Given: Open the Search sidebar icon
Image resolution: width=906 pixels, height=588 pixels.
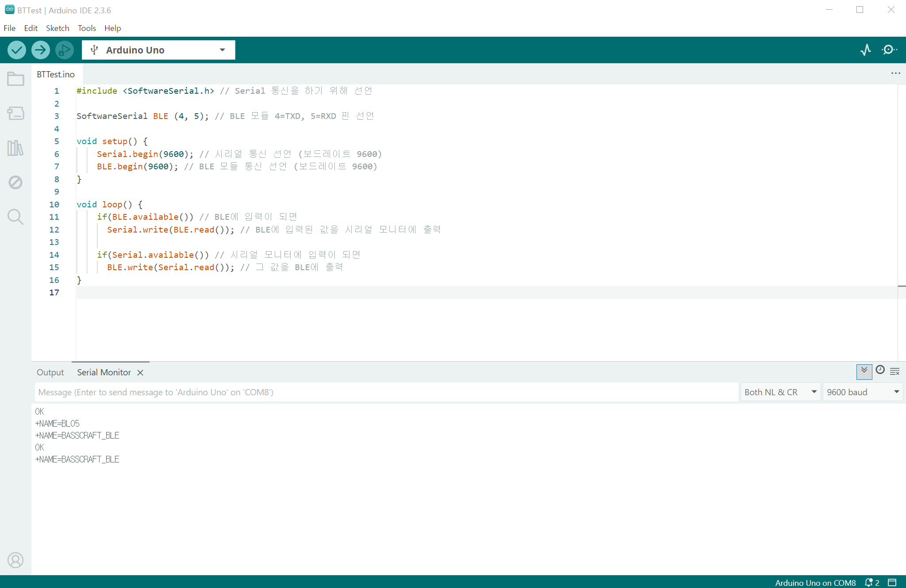Looking at the screenshot, I should point(15,217).
